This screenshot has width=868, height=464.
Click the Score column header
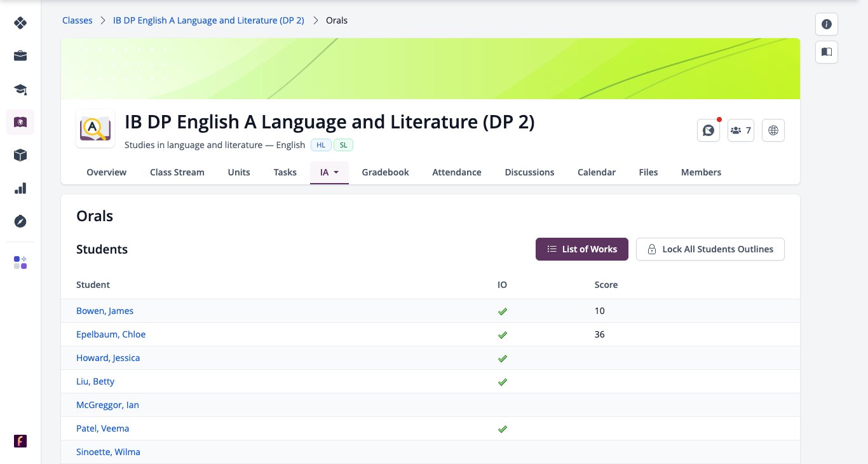[606, 285]
